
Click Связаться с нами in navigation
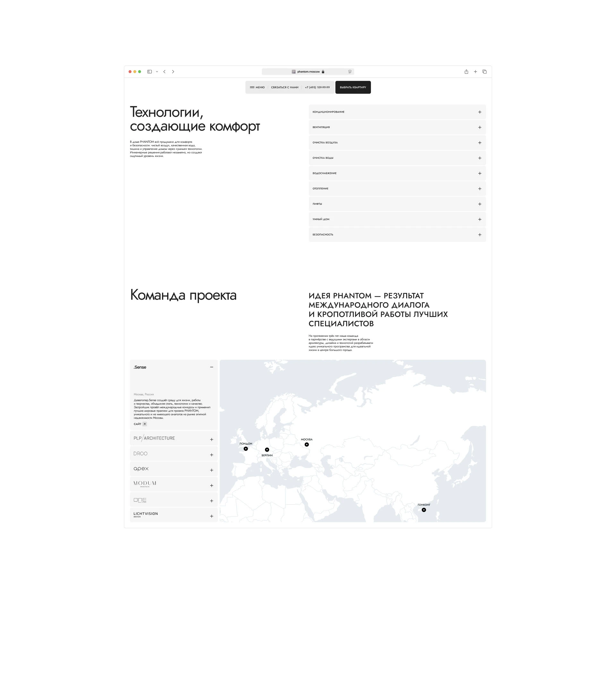click(285, 87)
